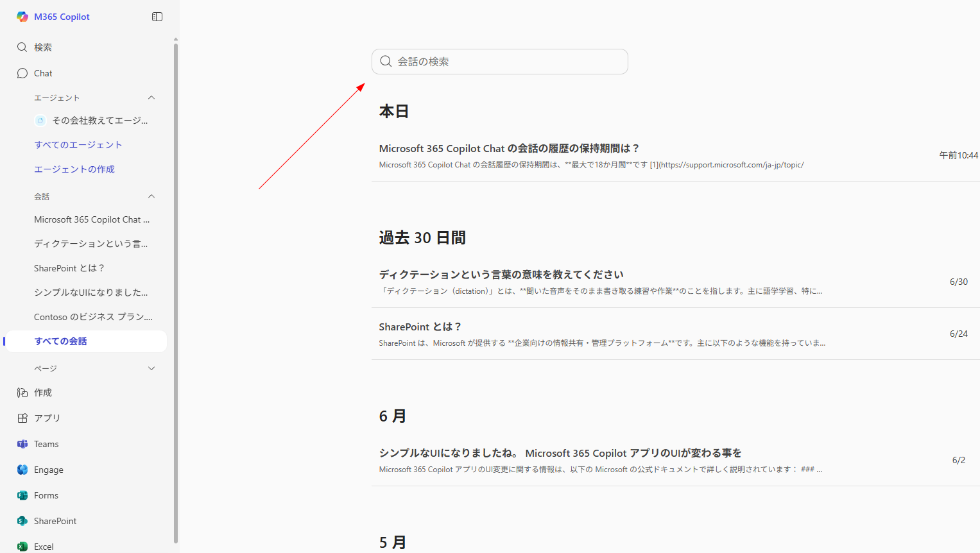Click the ページ section label

(46, 368)
